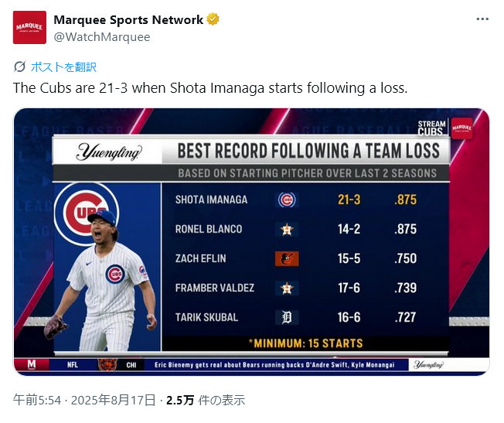The height and width of the screenshot is (423, 504).
Task: Click the Stream Cubs Marquee logo
Action: [445, 128]
